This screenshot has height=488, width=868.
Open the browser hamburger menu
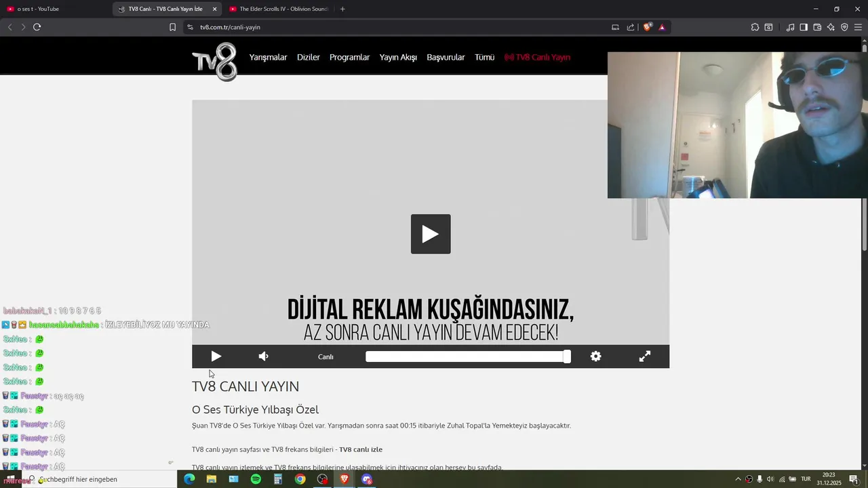tap(858, 27)
